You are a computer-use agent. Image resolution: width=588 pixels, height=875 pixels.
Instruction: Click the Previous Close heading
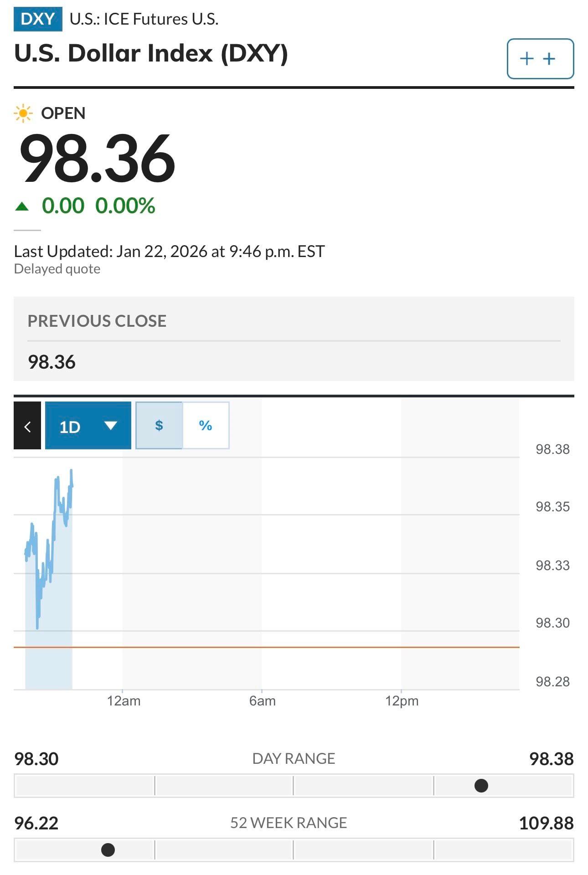(97, 321)
